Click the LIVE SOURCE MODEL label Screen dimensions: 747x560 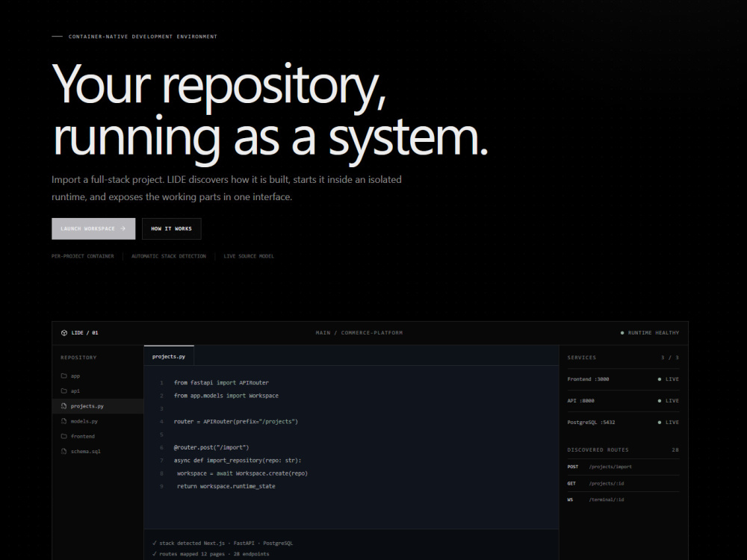249,256
